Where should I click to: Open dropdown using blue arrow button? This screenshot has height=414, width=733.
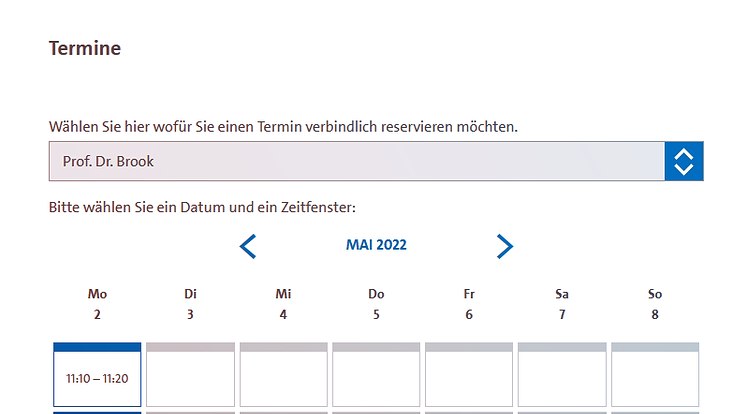684,161
